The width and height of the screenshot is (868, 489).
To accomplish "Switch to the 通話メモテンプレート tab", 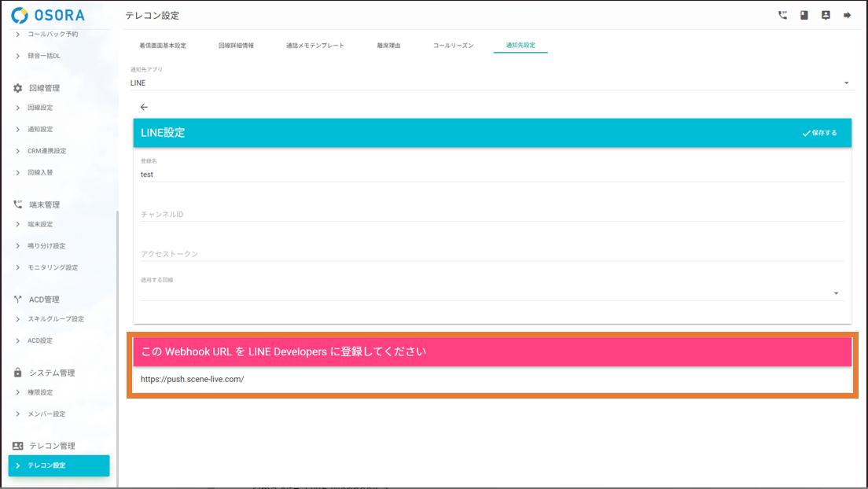I will pos(315,46).
